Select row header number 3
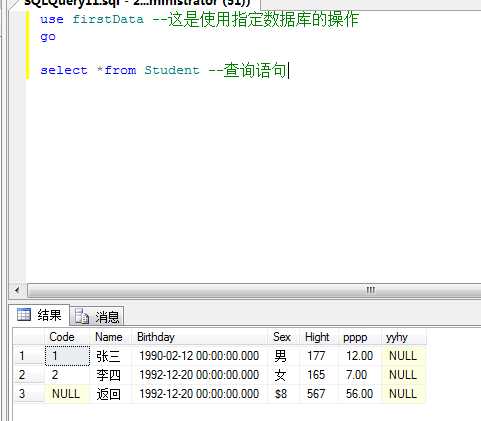The image size is (481, 421). click(x=29, y=394)
